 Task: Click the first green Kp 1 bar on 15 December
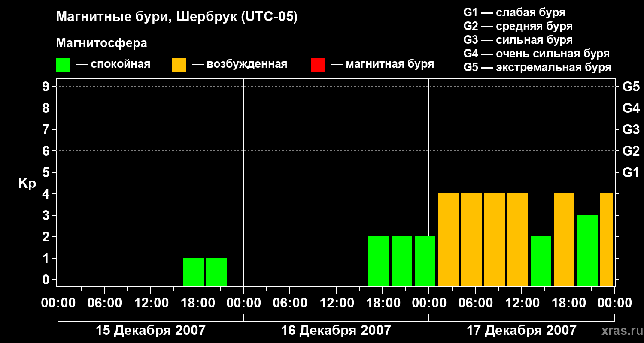[x=193, y=272]
